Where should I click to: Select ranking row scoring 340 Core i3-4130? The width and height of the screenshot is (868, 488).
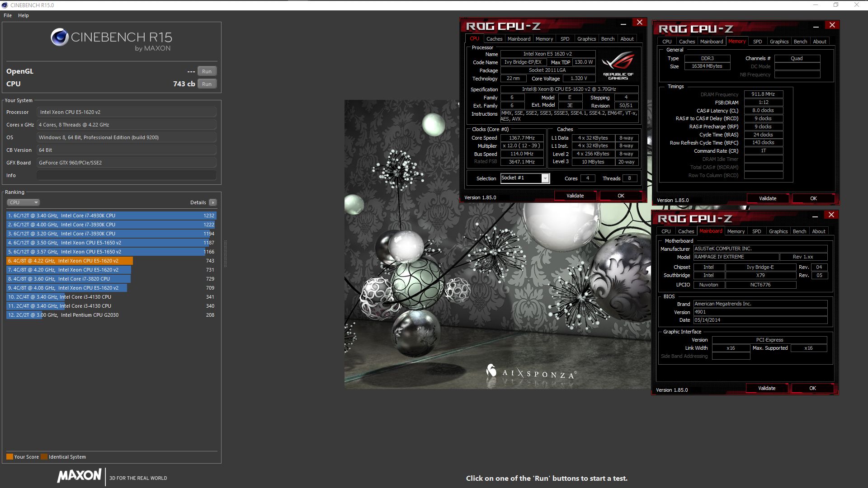coord(111,306)
